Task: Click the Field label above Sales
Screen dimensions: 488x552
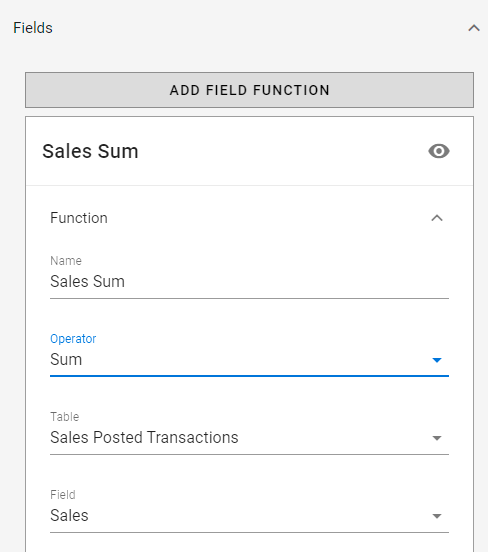Action: [63, 495]
